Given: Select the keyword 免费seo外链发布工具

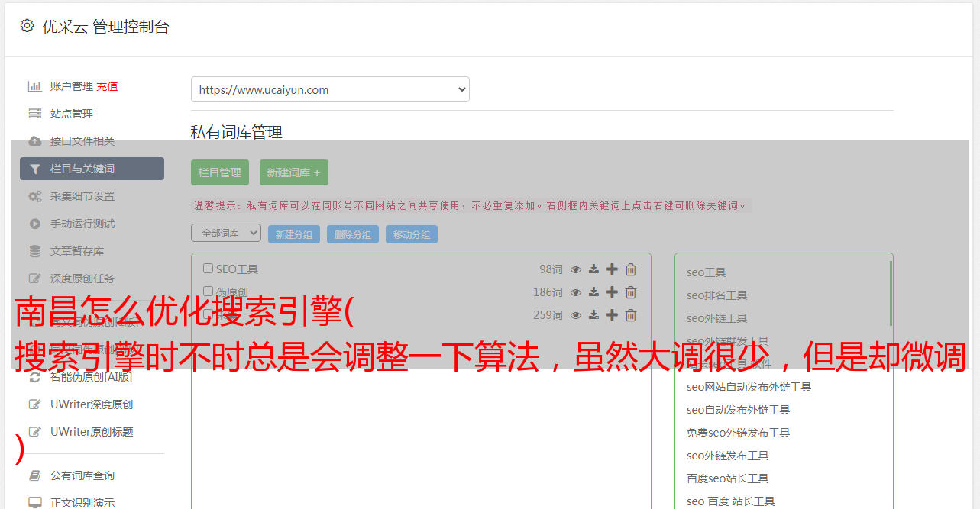Looking at the screenshot, I should [x=739, y=433].
